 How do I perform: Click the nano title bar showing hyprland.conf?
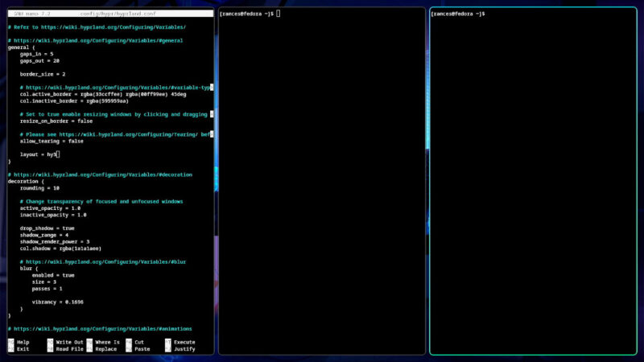click(x=110, y=14)
